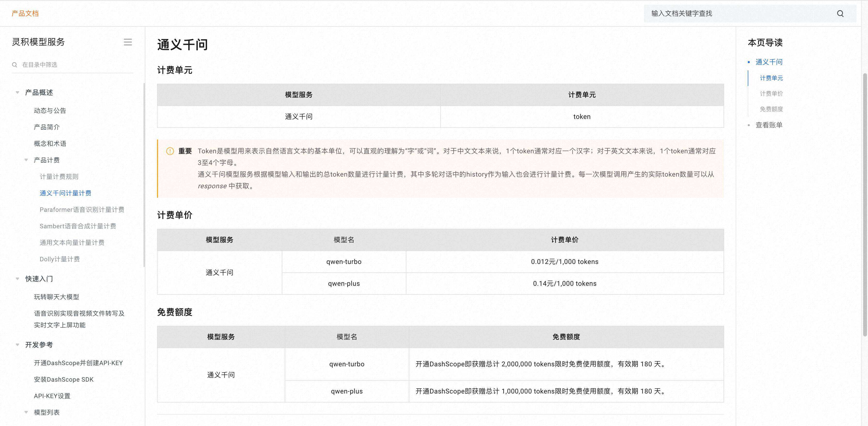Toggle the sidebar menu hamburger icon
Viewport: 868px width, 426px height.
(x=128, y=42)
